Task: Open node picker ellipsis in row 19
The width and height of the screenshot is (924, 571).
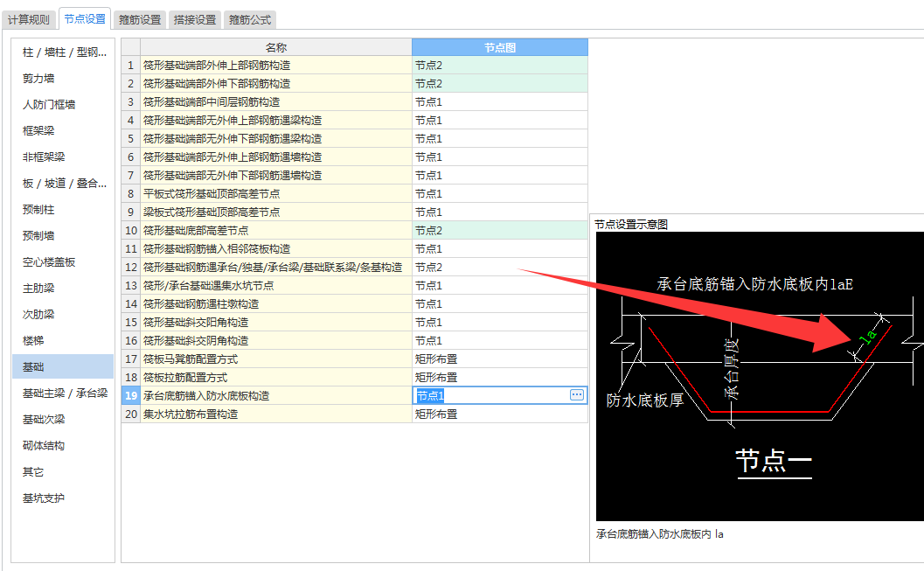Action: (577, 395)
